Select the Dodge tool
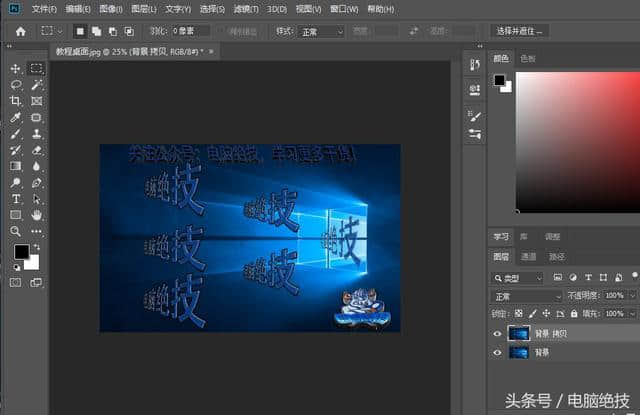Viewport: 640px width, 415px height. point(16,182)
